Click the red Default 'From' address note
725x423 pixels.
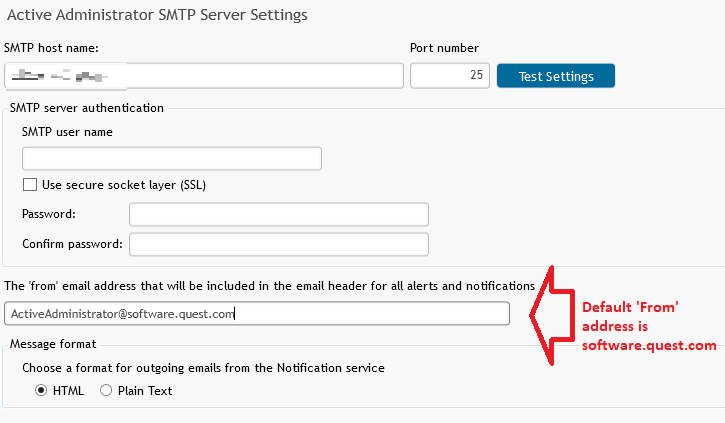[x=648, y=326]
